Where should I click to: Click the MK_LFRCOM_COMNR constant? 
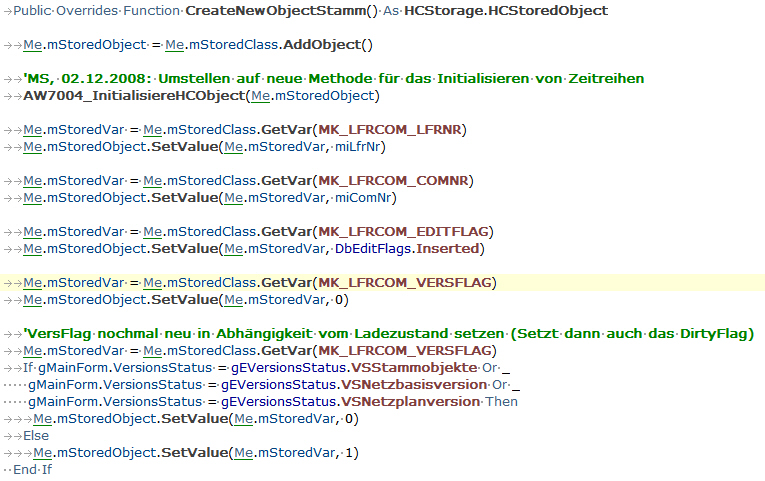393,181
